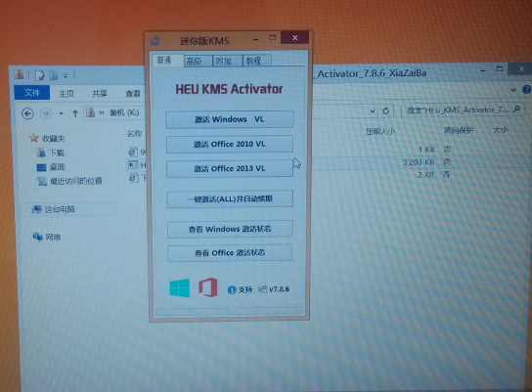Open the explorer help question mark

527,90
